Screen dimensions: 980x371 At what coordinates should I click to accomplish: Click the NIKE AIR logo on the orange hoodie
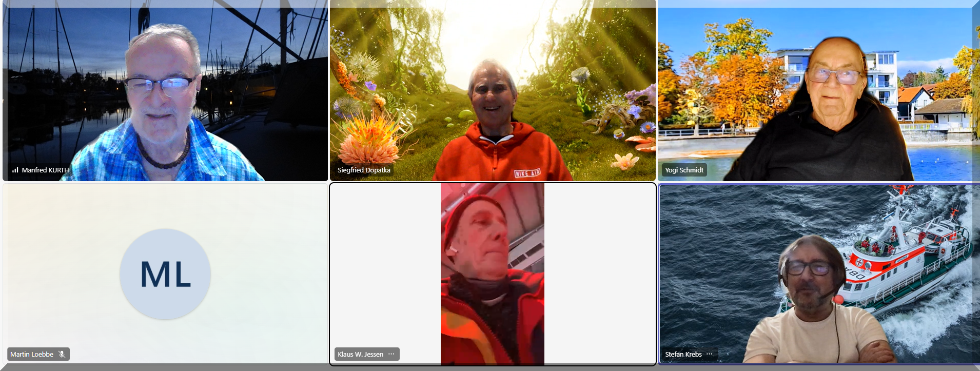pos(527,173)
